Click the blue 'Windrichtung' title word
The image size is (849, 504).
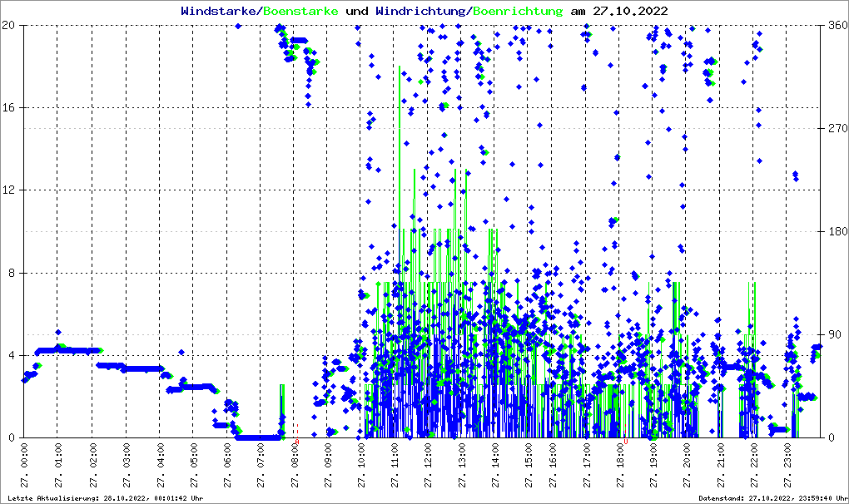pos(420,11)
